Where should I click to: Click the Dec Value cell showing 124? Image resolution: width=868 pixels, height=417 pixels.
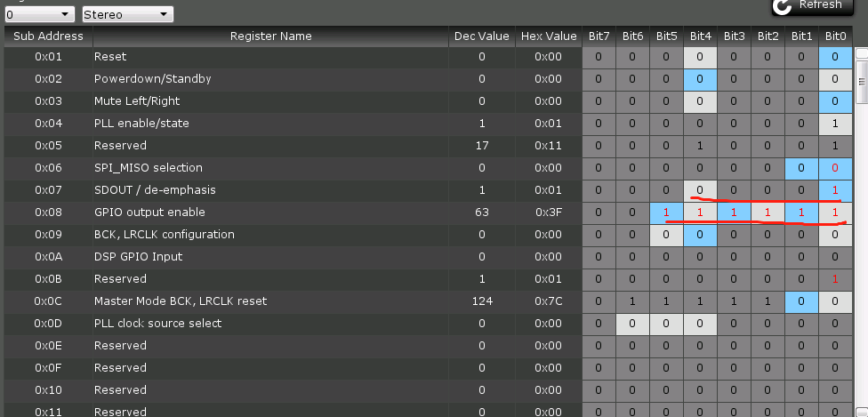tap(481, 301)
